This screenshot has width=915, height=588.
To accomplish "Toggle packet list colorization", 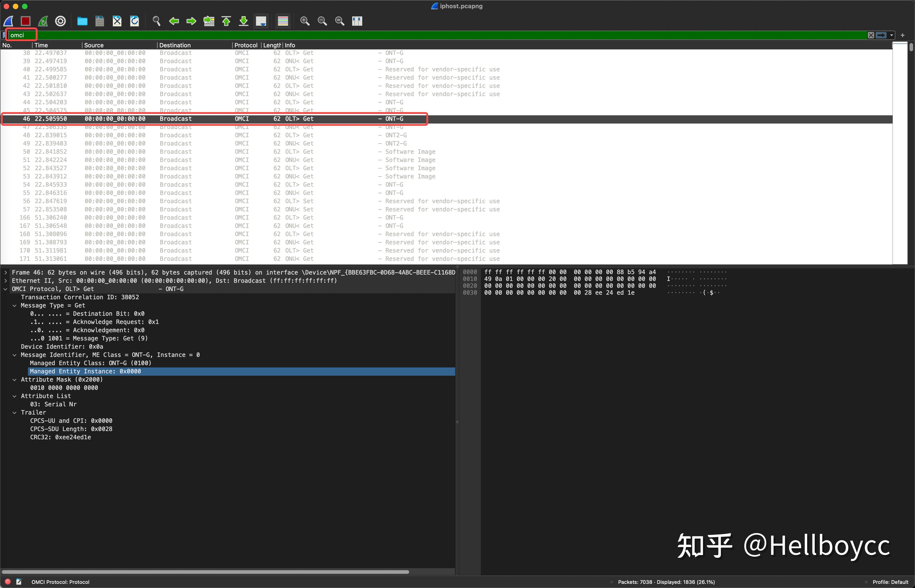I will tap(283, 21).
